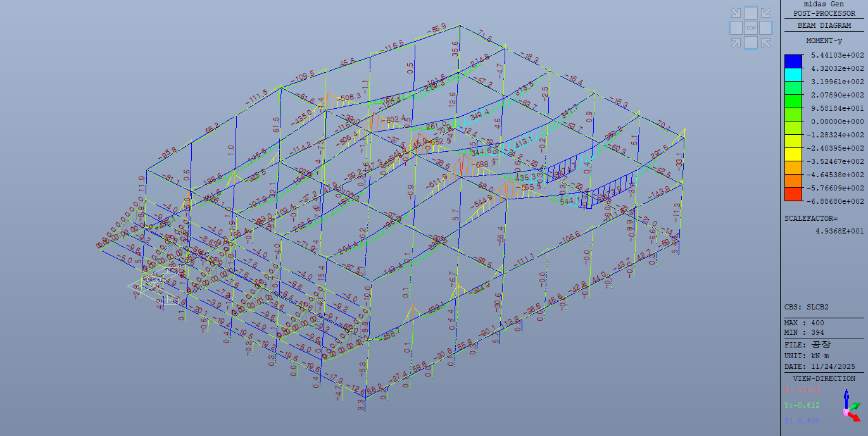Select the left side square in view navigator
The width and height of the screenshot is (868, 436).
pyautogui.click(x=736, y=28)
